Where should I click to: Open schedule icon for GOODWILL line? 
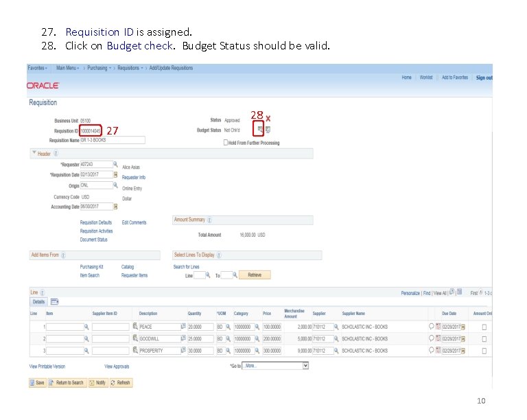tap(438, 338)
